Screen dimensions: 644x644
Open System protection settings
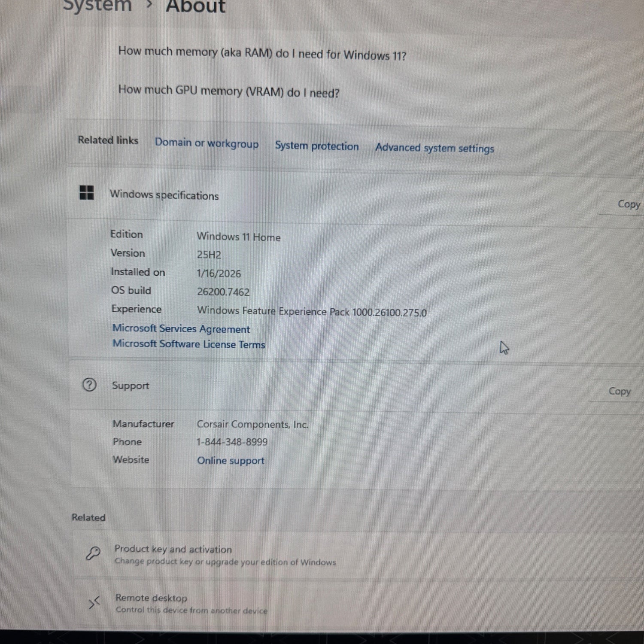click(317, 146)
